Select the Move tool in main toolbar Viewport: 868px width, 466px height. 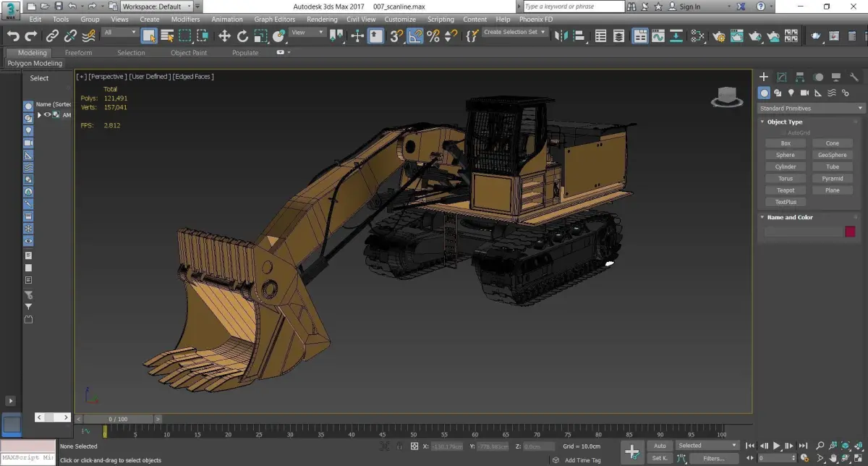pyautogui.click(x=224, y=35)
